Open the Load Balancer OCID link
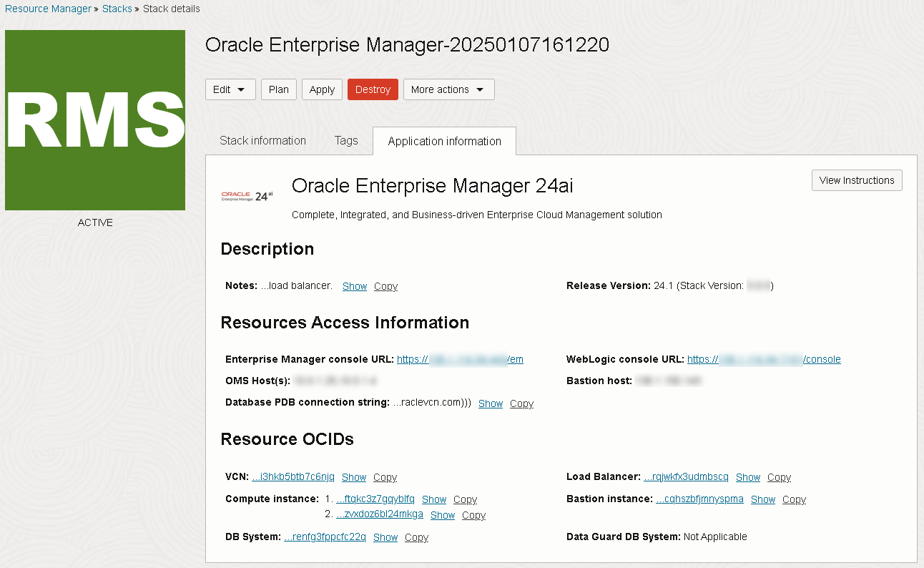The height and width of the screenshot is (568, 924). (686, 477)
